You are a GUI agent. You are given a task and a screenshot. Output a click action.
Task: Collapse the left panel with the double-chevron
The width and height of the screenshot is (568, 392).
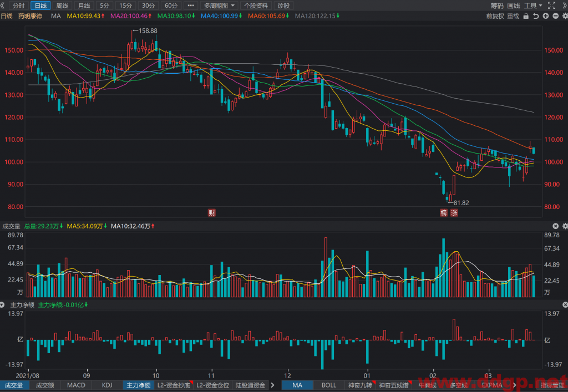pyautogui.click(x=3, y=6)
